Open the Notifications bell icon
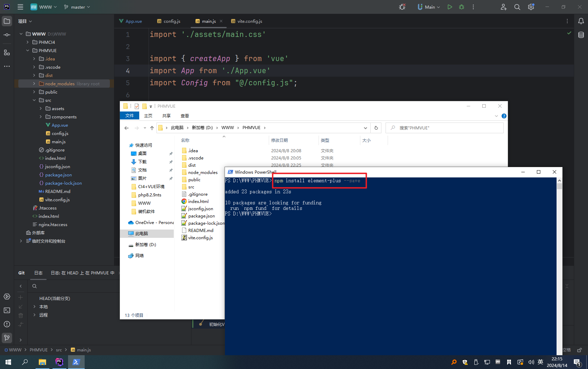Screen dimensions: 588x369 [x=581, y=21]
